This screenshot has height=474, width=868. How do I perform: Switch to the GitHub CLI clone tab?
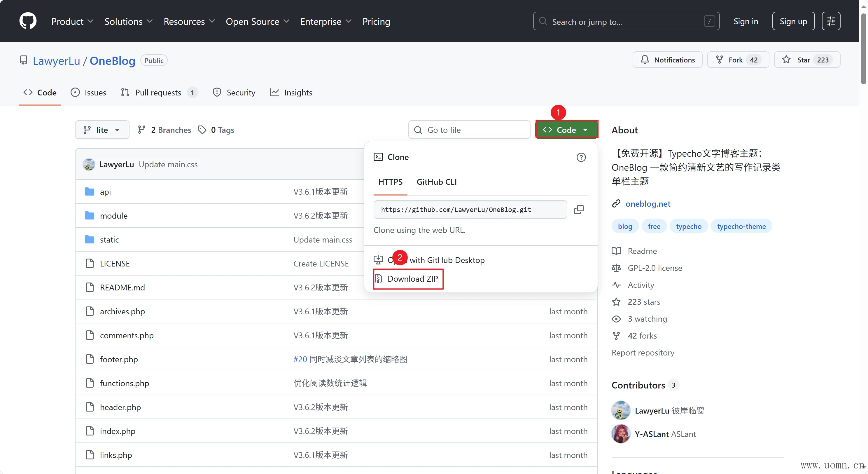(x=436, y=182)
